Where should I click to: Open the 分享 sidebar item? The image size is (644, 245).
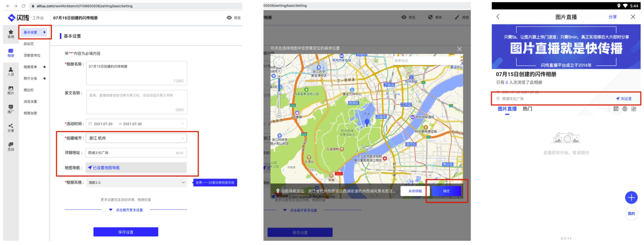click(x=11, y=128)
